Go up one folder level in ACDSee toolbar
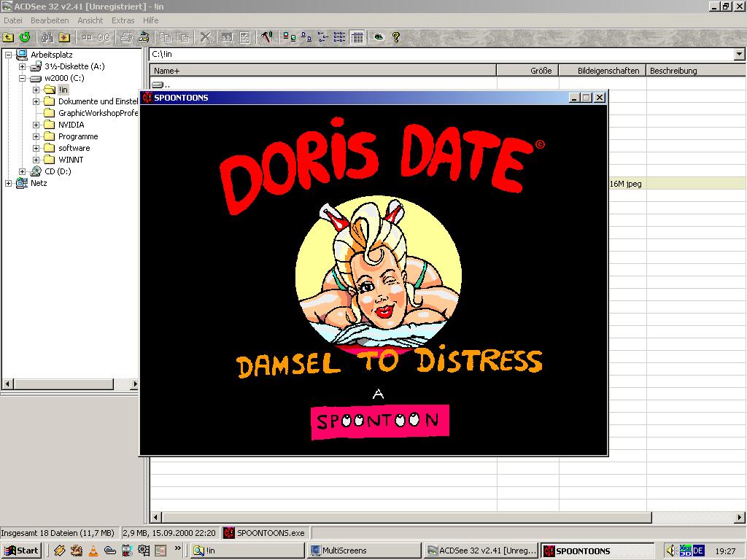 point(8,37)
